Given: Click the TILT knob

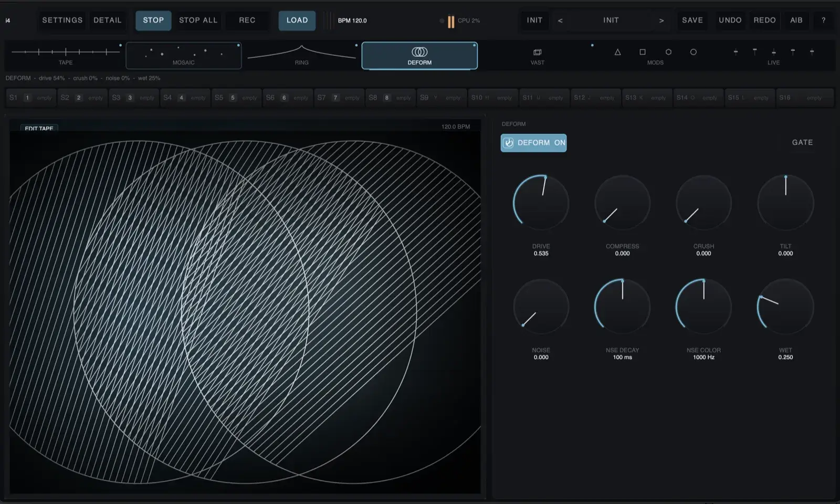Looking at the screenshot, I should point(785,203).
